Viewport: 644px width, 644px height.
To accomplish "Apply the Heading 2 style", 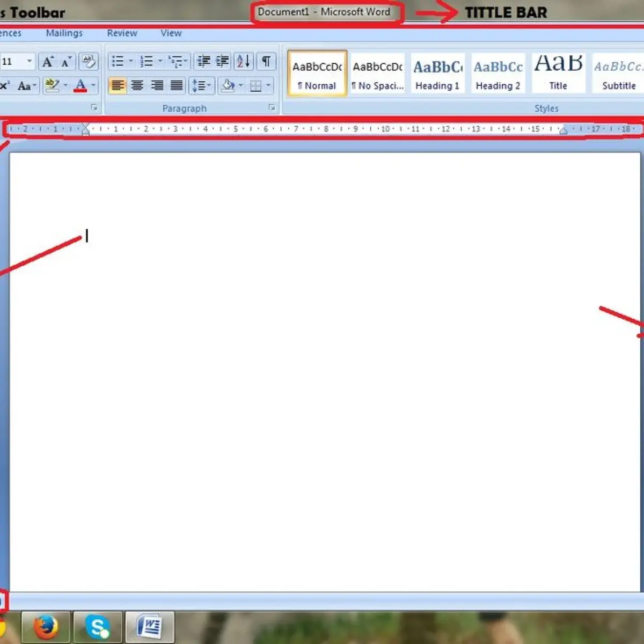I will click(x=498, y=74).
